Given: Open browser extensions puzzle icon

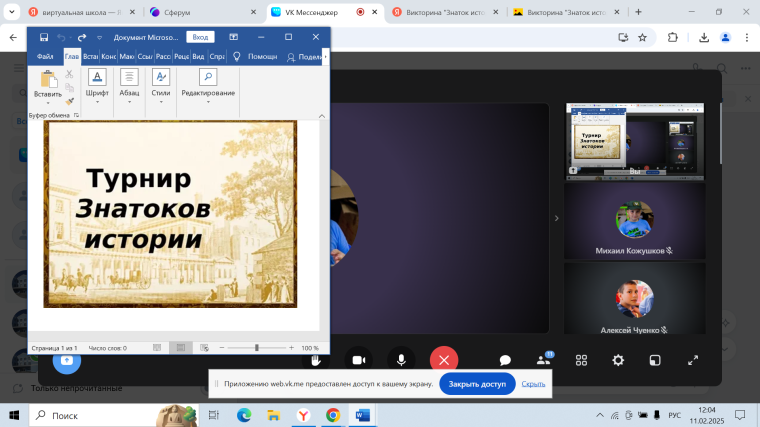Looking at the screenshot, I should pyautogui.click(x=672, y=37).
